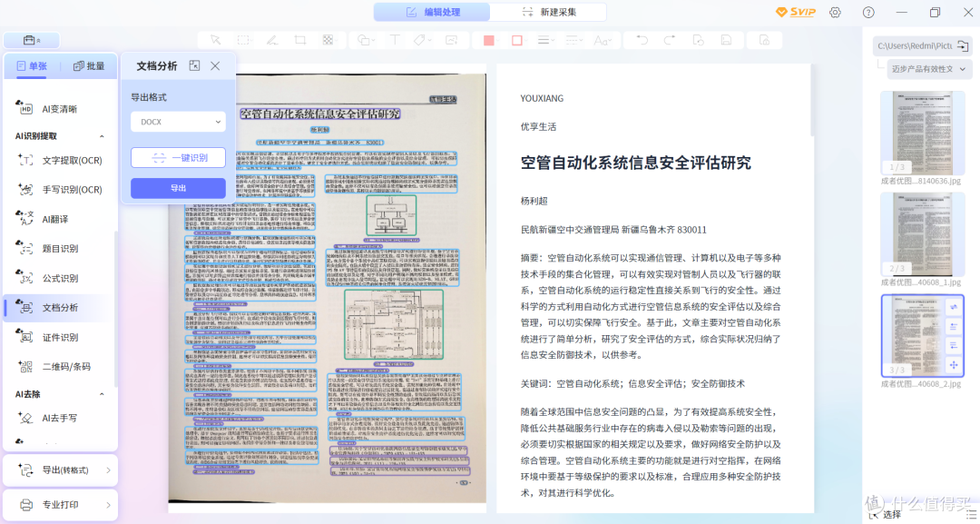Open the dashed line style dropdown

click(x=573, y=40)
